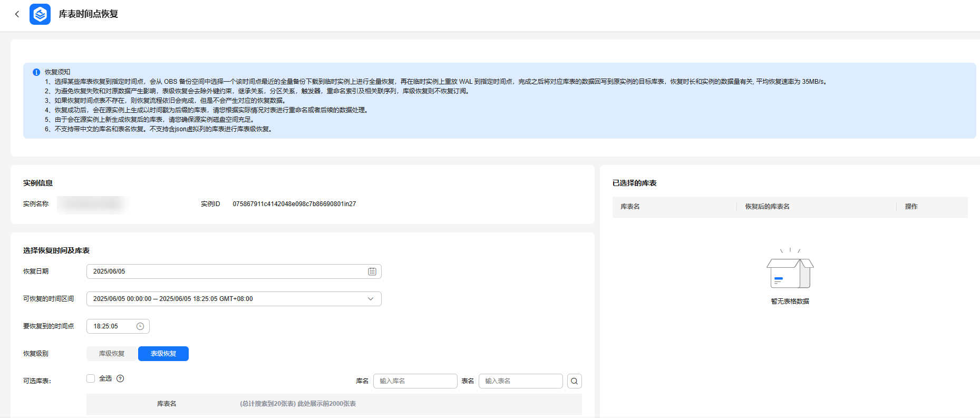Click 库表名 header in the 可选库表 table

click(x=167, y=404)
